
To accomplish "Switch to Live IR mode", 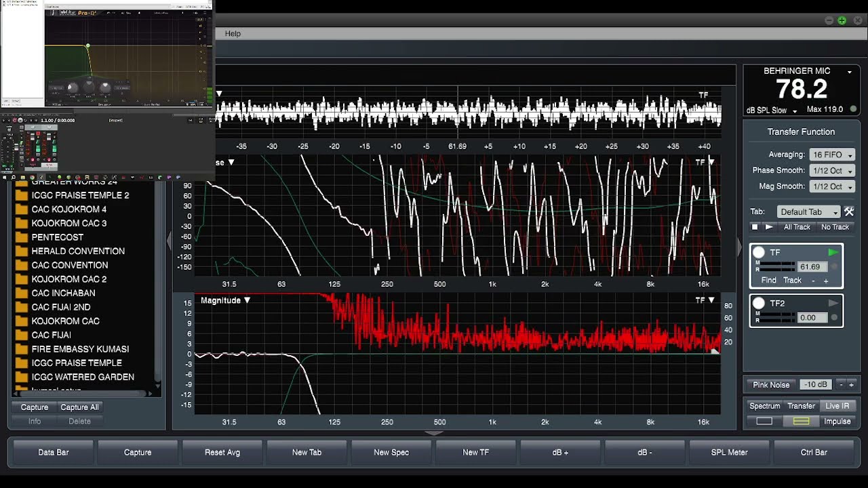I will [837, 406].
